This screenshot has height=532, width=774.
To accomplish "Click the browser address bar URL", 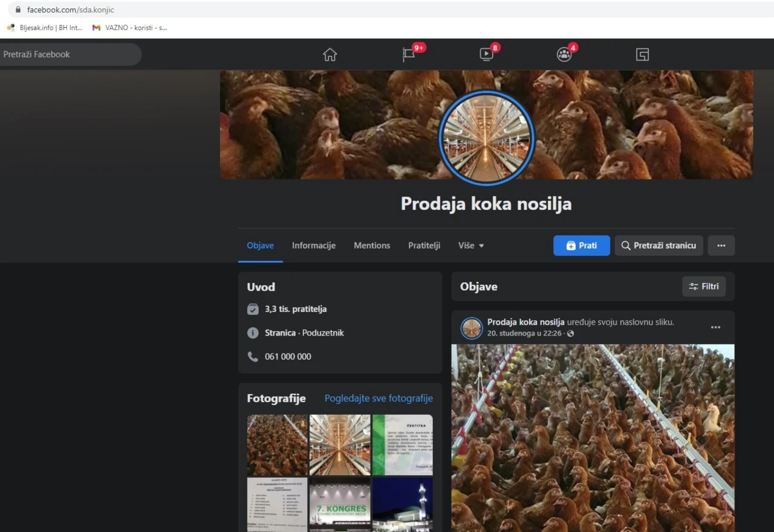I will (70, 10).
